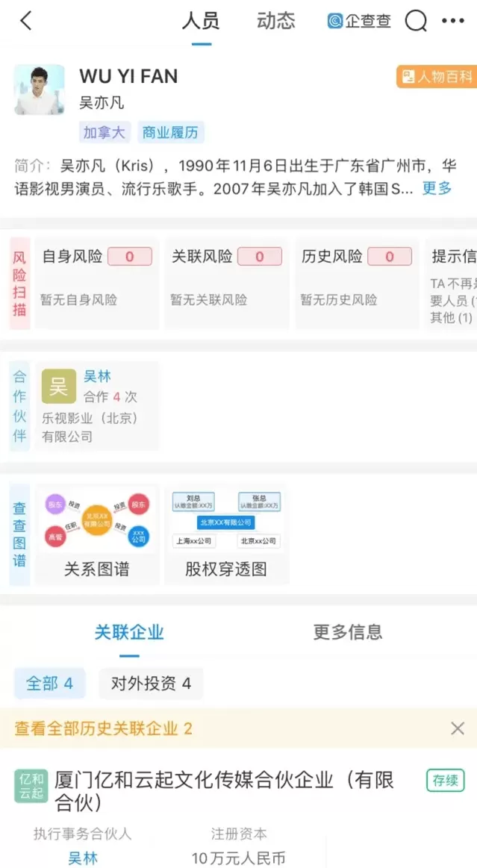Tap the back arrow icon
This screenshot has width=477, height=868.
click(26, 21)
